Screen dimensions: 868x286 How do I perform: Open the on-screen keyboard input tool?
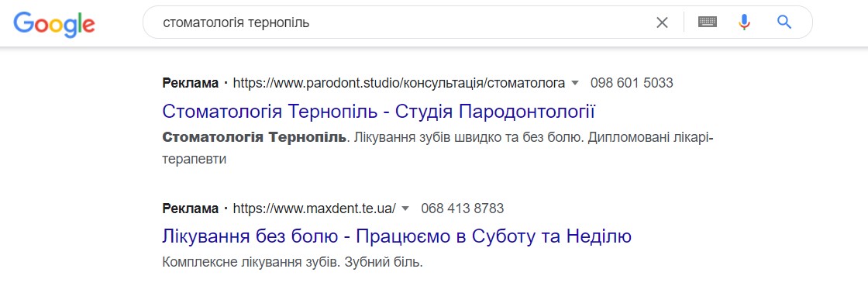(708, 22)
